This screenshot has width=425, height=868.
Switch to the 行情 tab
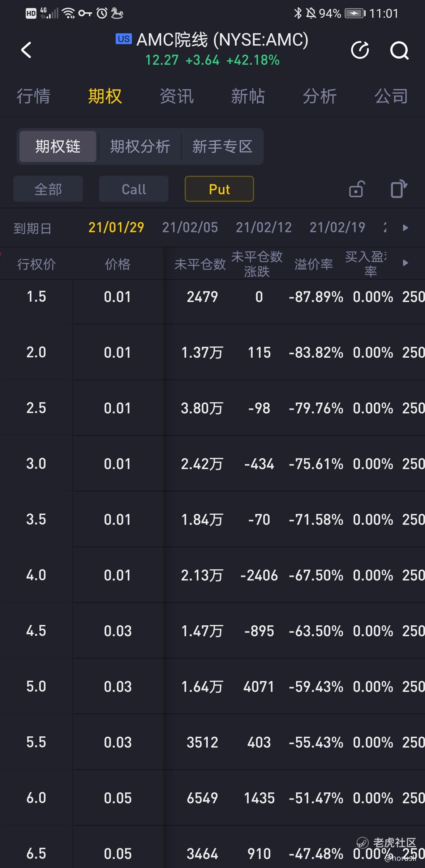pyautogui.click(x=33, y=96)
